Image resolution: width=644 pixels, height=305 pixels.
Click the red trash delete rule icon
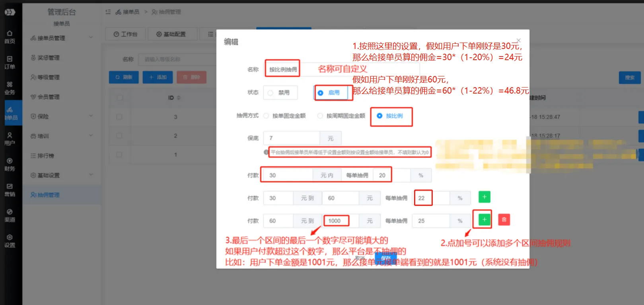(504, 220)
